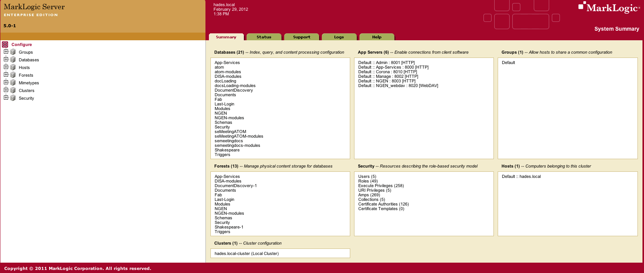Expand the Mimetypes tree node
The width and height of the screenshot is (644, 273).
6,82
